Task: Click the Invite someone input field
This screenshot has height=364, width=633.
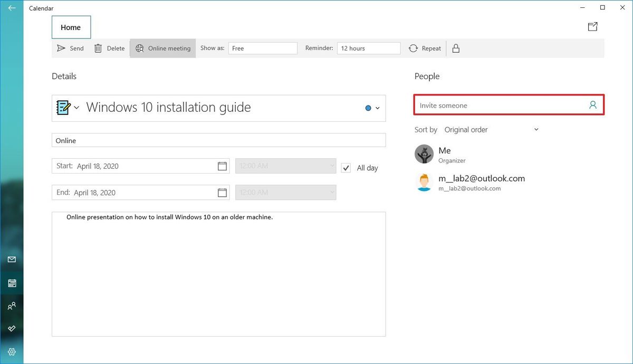Action: point(501,106)
